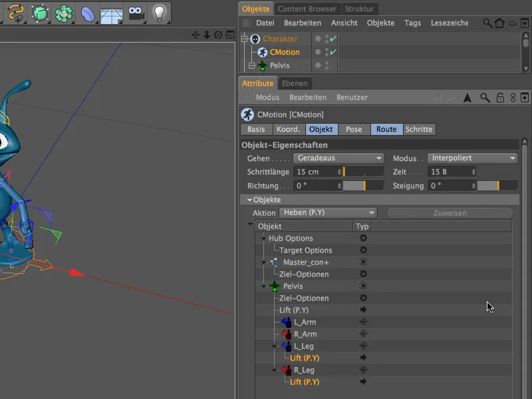This screenshot has width=532, height=399.
Task: Select the Pose property tab
Action: coord(354,129)
